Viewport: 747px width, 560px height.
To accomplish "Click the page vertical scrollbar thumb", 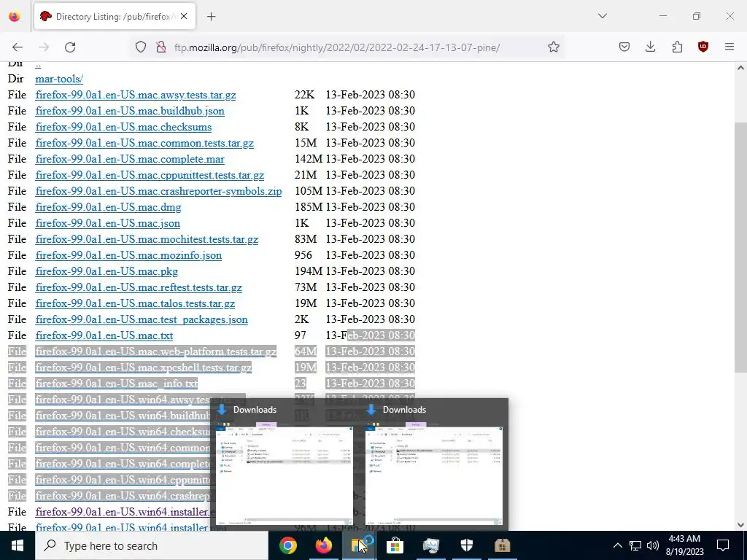I will [740, 247].
